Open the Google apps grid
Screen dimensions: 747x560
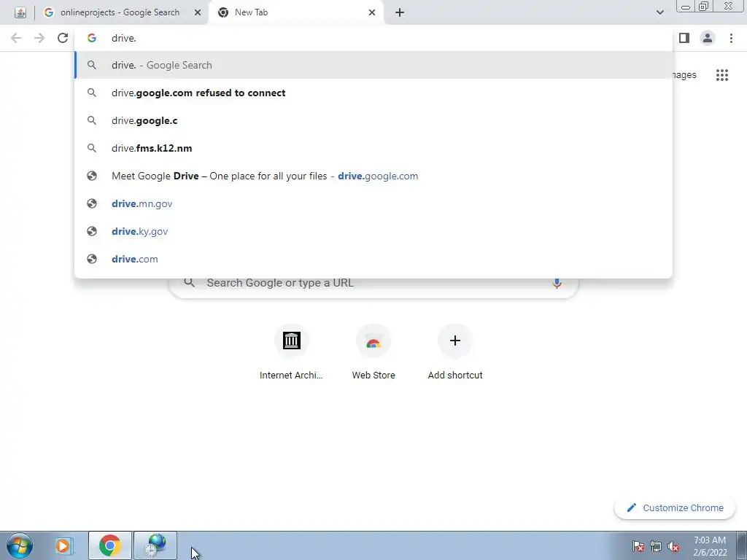coord(722,75)
